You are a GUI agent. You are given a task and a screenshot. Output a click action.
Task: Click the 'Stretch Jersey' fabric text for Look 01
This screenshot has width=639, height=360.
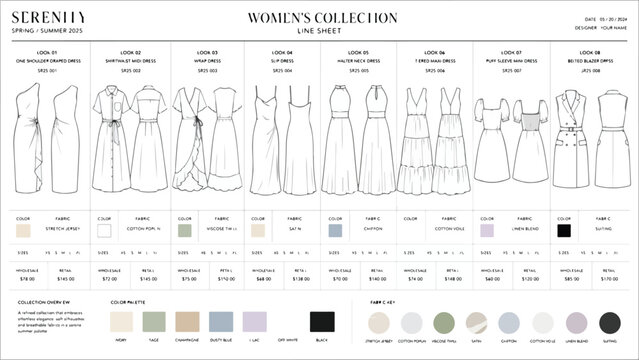[x=63, y=229]
